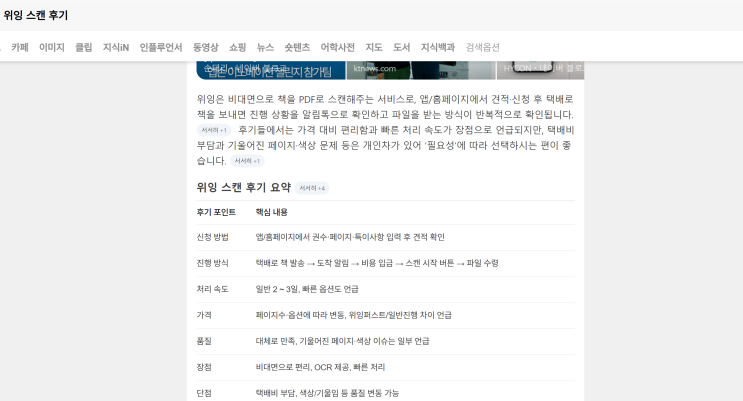Select the 지식iN tab

click(x=116, y=47)
